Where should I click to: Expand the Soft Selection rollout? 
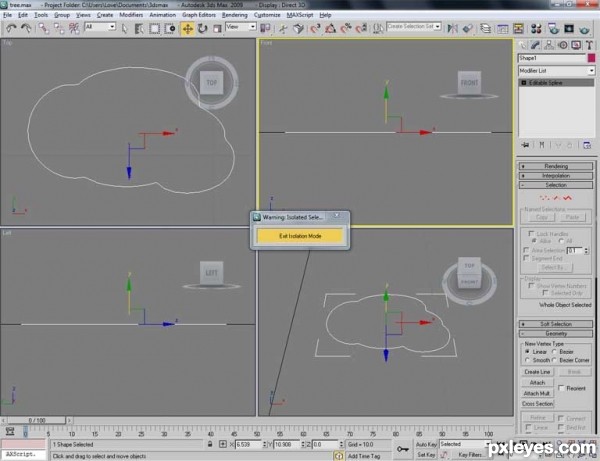pyautogui.click(x=556, y=324)
